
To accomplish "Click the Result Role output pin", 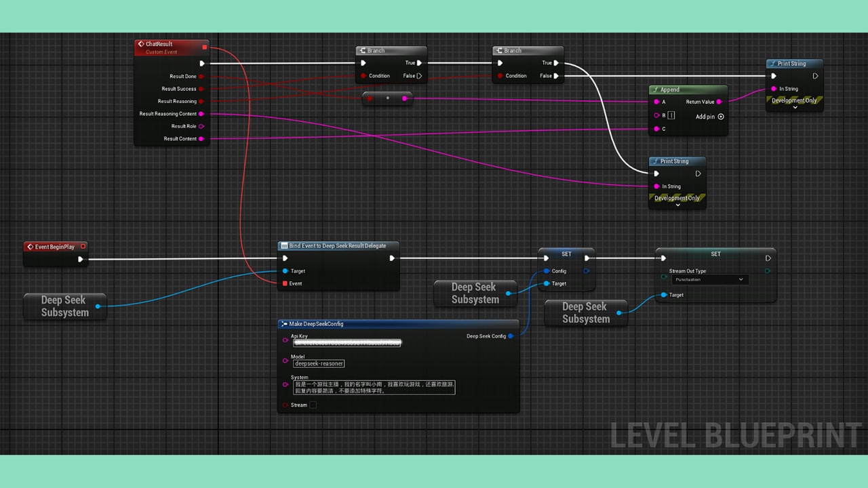I will 201,126.
